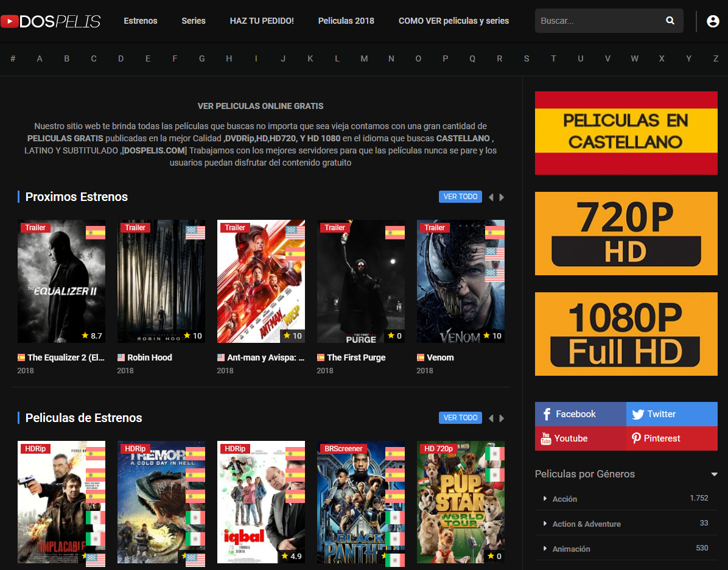The height and width of the screenshot is (570, 728).
Task: Filter movies by letter D
Action: 121,58
